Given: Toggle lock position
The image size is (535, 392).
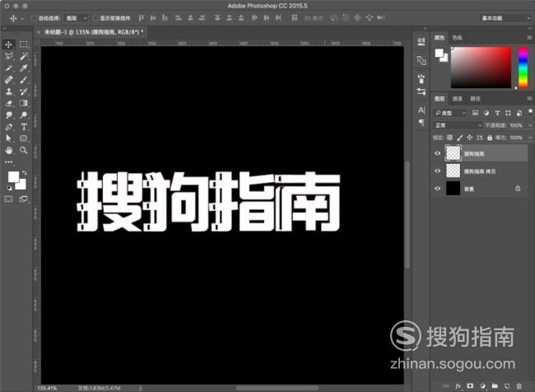Looking at the screenshot, I should (469, 138).
